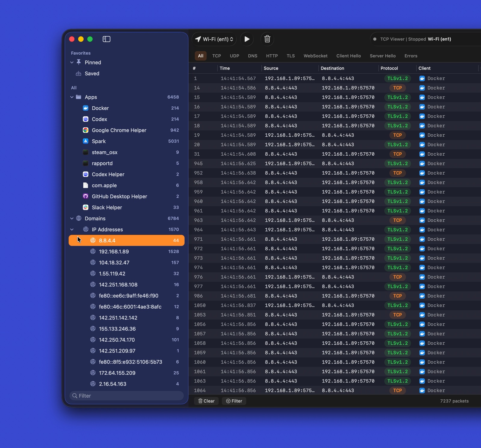Toggle the sidebar panel icon

106,39
